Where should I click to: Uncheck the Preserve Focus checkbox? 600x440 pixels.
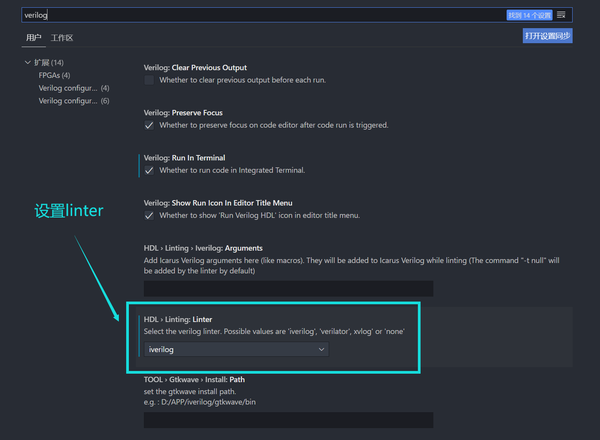(x=149, y=125)
